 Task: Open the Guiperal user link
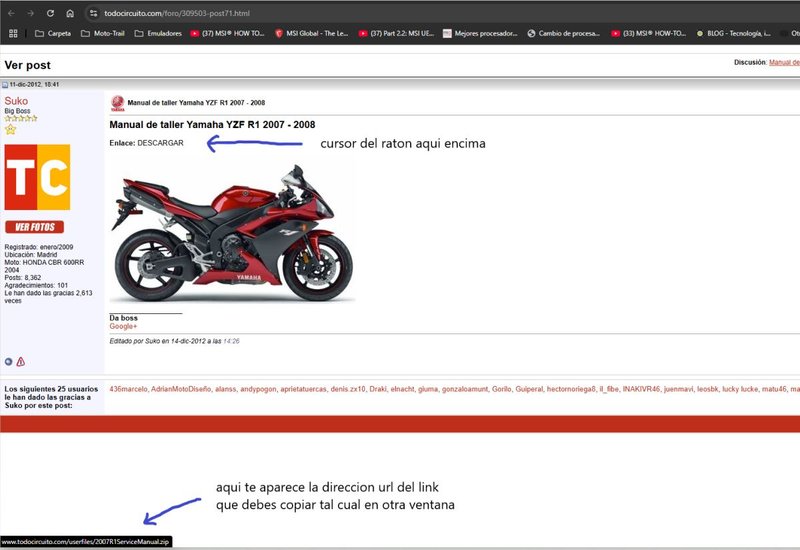[529, 389]
